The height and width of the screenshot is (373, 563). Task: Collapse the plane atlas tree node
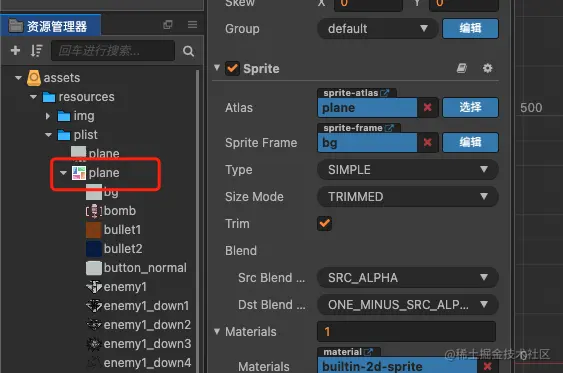(63, 173)
